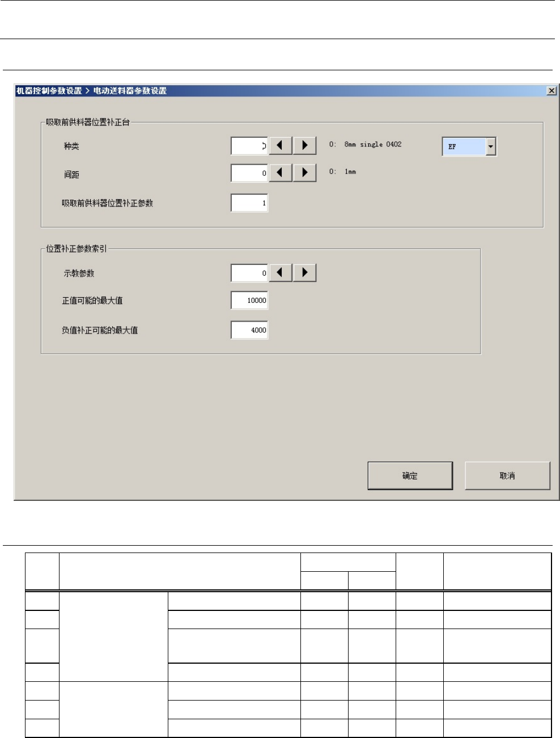Image resolution: width=560 pixels, height=738 pixels.
Task: Click the 间距 label
Action: (x=71, y=175)
